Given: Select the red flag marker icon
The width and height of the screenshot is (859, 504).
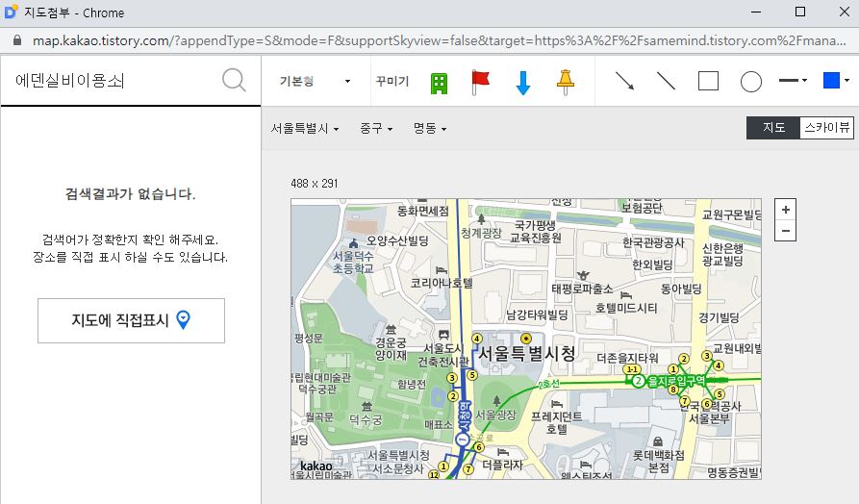Looking at the screenshot, I should (x=480, y=82).
